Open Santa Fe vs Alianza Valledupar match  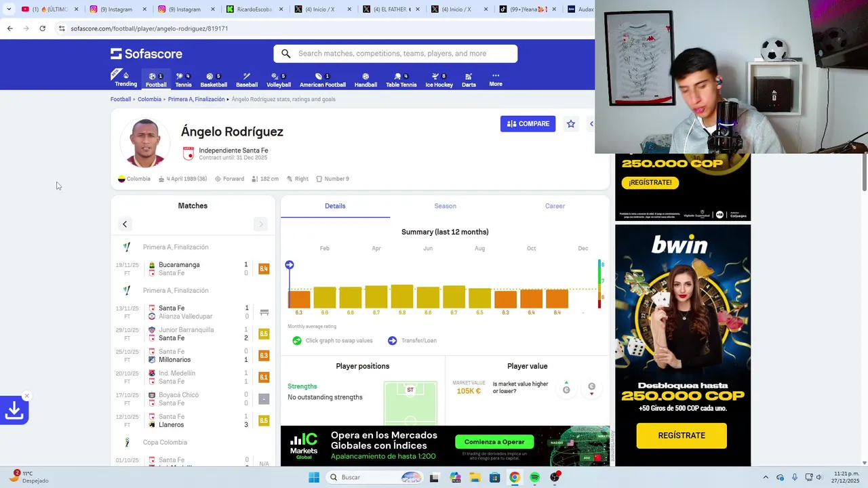(193, 312)
